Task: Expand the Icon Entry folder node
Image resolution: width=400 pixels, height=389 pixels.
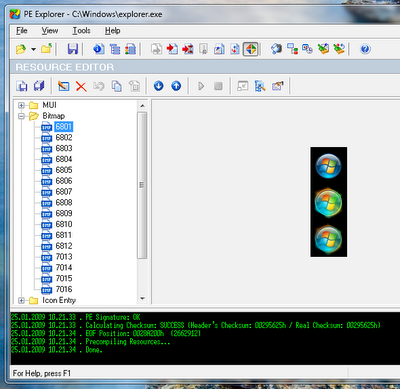Action: click(21, 300)
